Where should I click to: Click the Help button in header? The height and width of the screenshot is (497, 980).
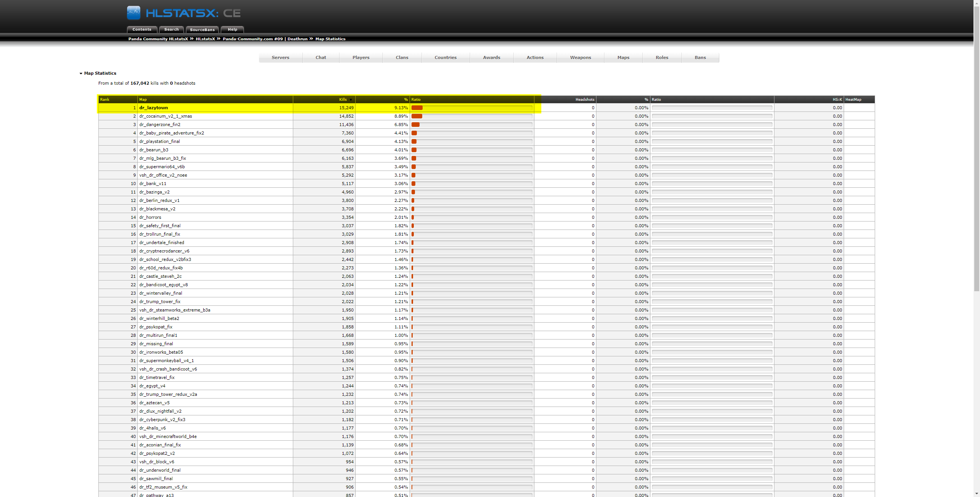click(232, 30)
